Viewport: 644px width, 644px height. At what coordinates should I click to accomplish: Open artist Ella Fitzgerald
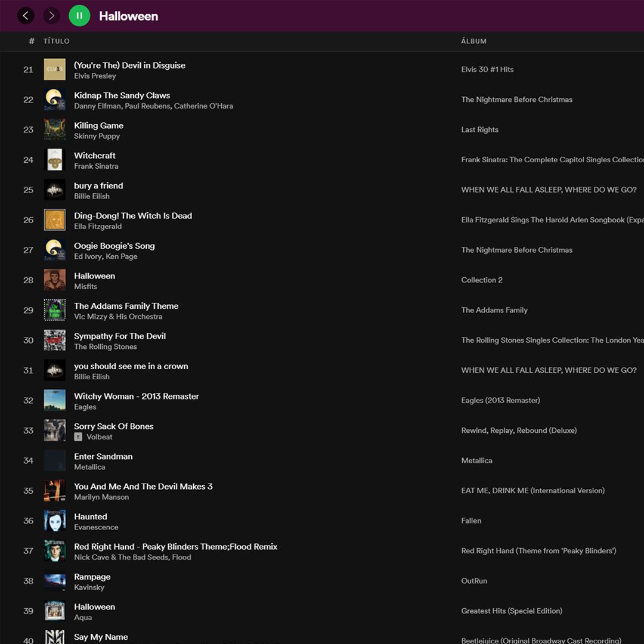[98, 227]
